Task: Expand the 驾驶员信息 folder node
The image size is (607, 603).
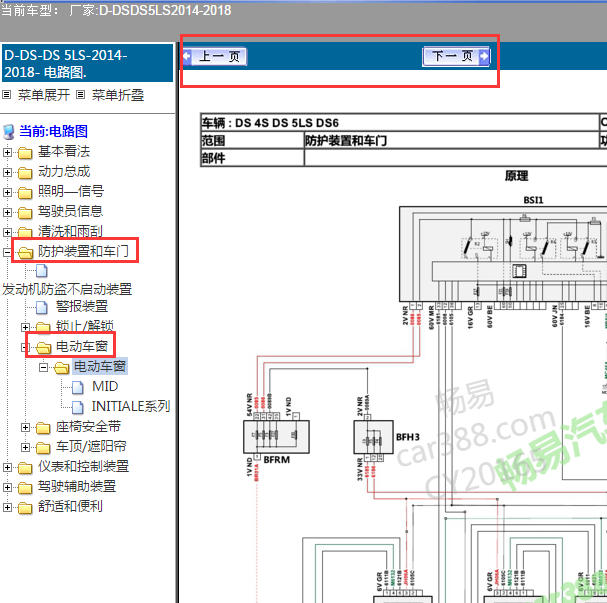Action: [7, 212]
